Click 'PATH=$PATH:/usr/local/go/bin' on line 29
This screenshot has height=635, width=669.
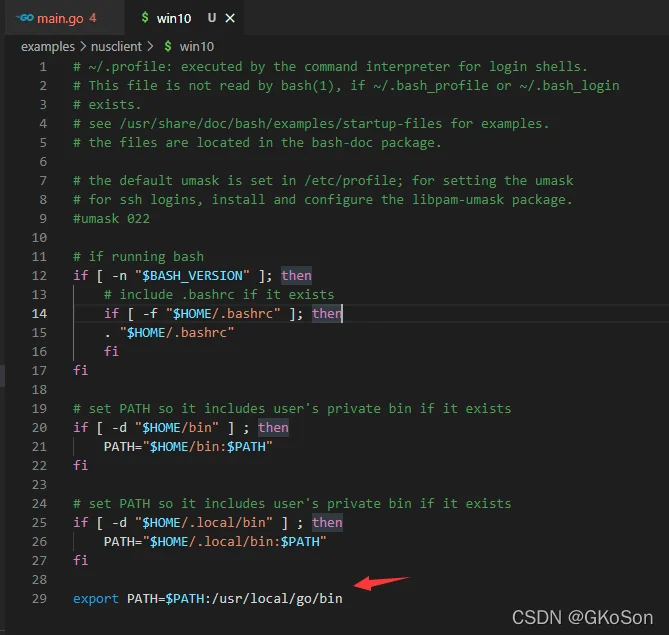click(x=234, y=599)
